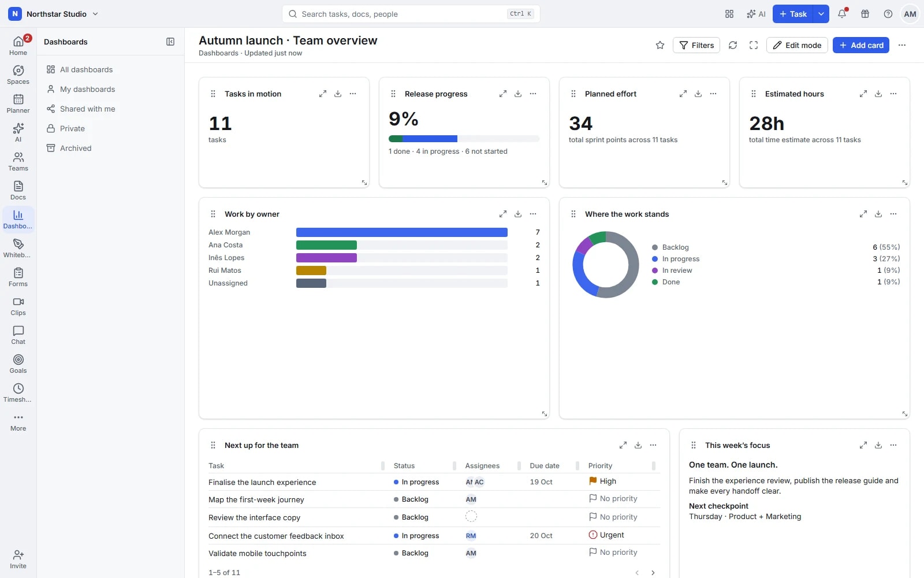This screenshot has width=924, height=578.
Task: Enter fullscreen view of dashboard
Action: coord(754,45)
